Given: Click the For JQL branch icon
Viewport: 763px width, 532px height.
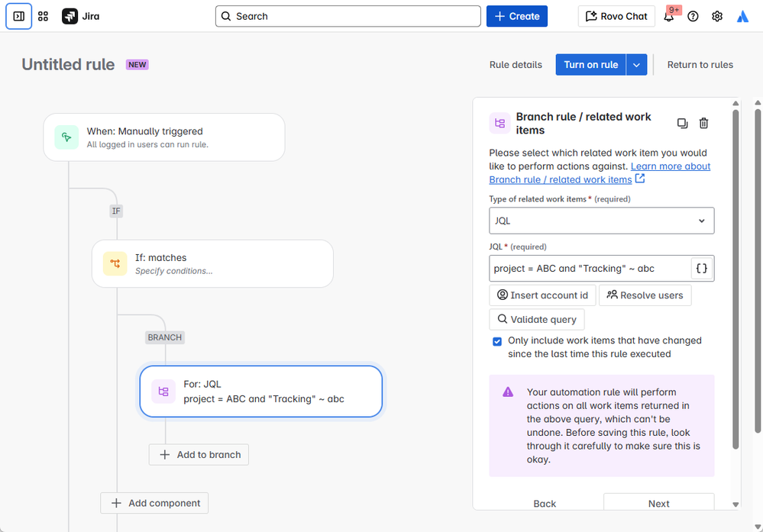Looking at the screenshot, I should click(163, 392).
